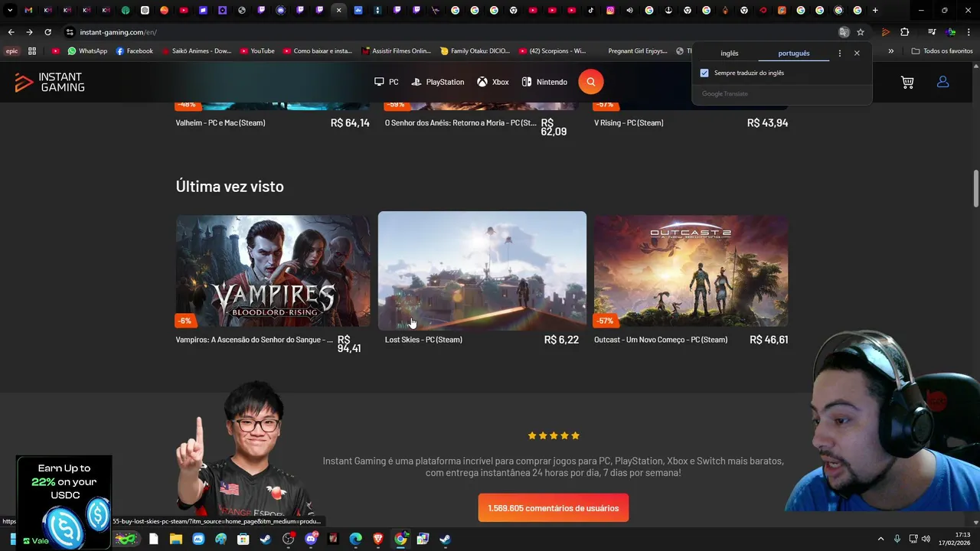
Task: Open OBS Studio from taskbar
Action: click(x=288, y=539)
